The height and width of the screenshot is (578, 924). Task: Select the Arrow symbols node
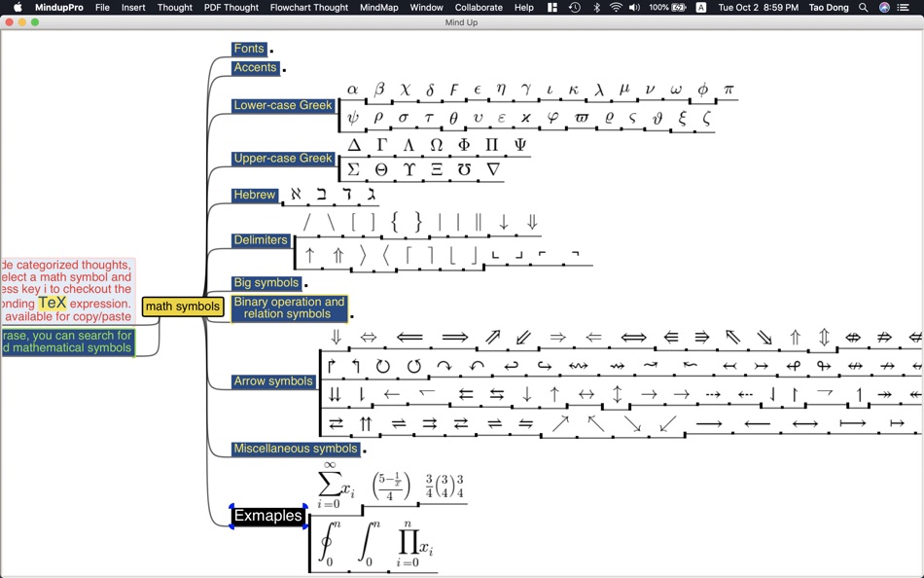coord(273,381)
